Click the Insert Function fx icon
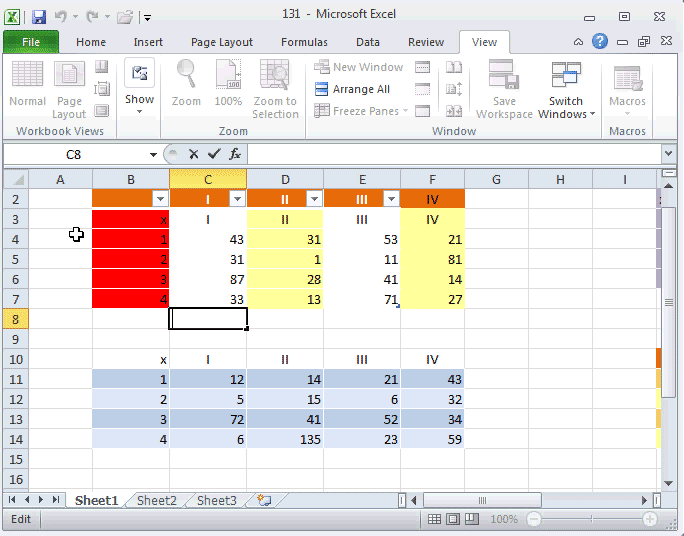 [235, 154]
